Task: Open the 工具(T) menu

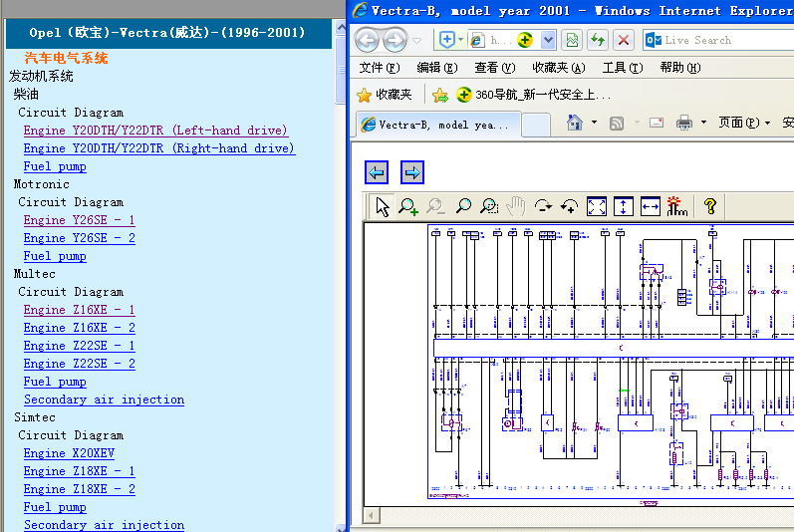Action: coord(623,68)
